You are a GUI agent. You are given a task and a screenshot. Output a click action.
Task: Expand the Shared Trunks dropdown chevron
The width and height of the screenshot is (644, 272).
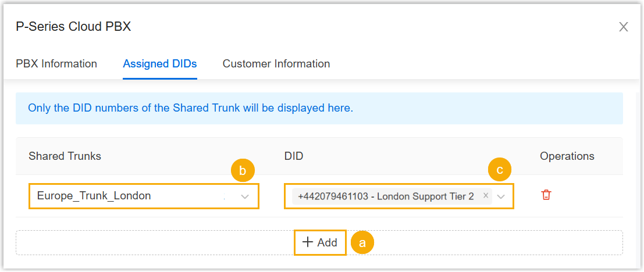tap(245, 196)
